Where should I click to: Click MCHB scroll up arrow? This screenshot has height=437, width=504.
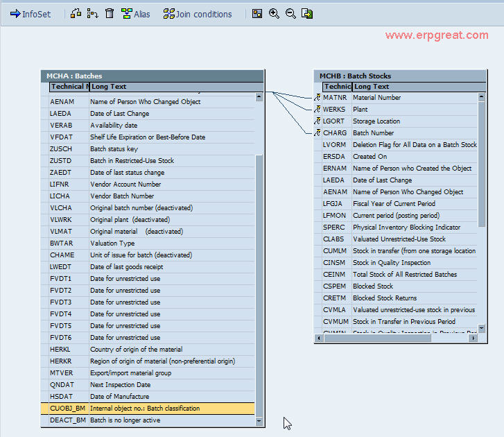point(482,97)
